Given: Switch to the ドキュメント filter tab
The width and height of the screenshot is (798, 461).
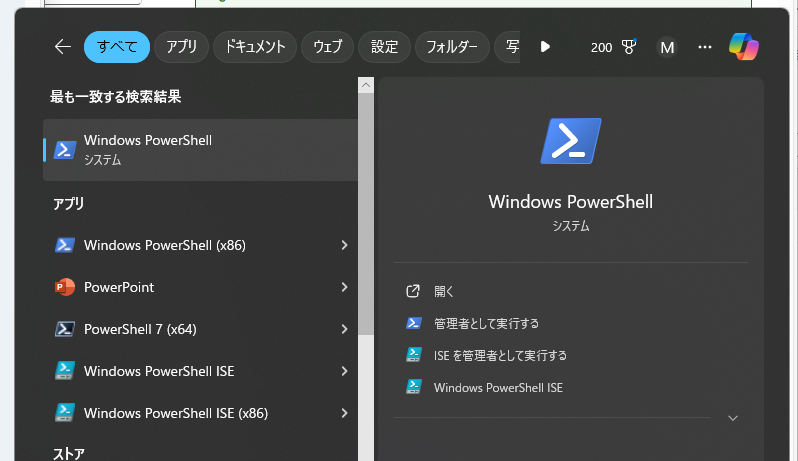Looking at the screenshot, I should tap(255, 47).
